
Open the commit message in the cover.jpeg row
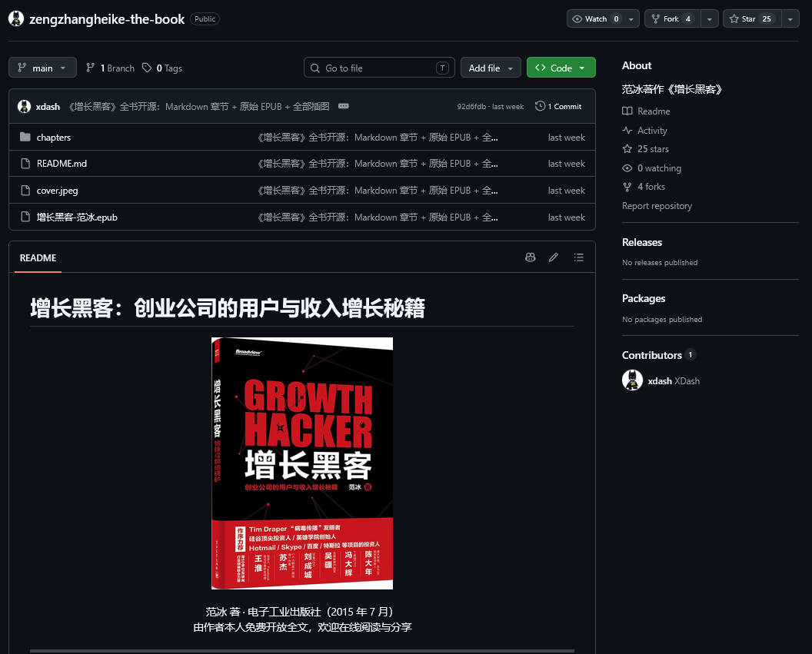[x=378, y=191]
